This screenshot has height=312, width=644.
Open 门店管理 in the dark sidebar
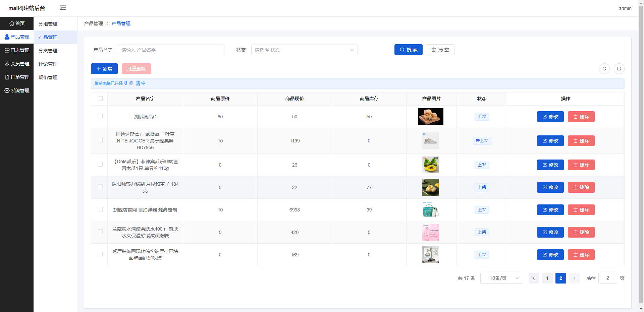[17, 50]
